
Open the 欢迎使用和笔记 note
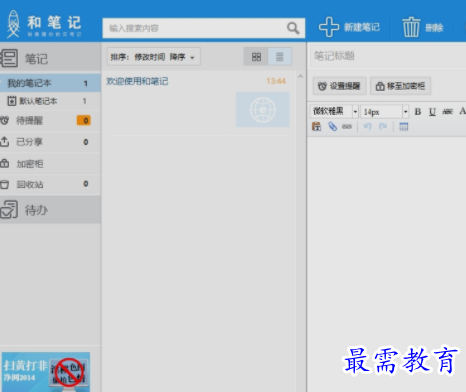[x=137, y=81]
